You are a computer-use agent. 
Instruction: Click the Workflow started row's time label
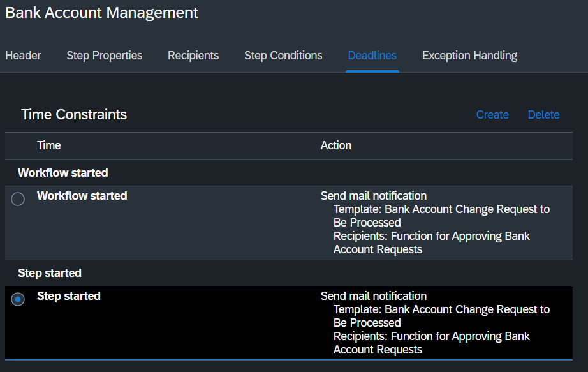point(82,196)
